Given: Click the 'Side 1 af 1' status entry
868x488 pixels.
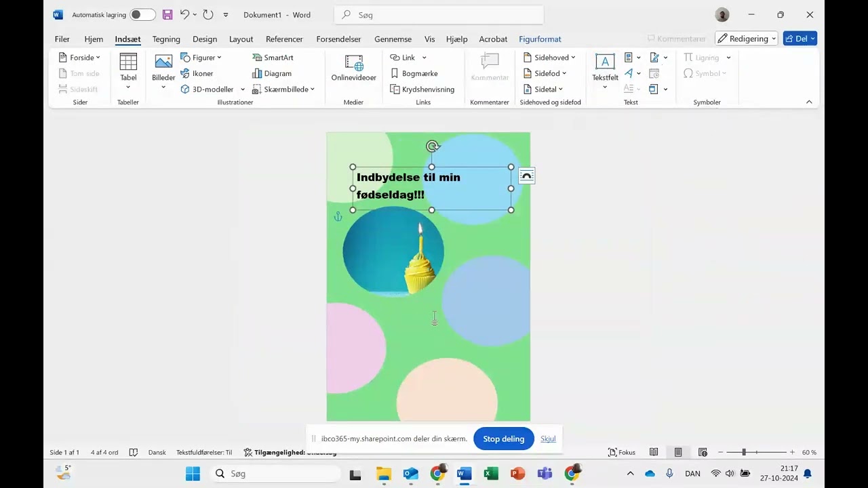Looking at the screenshot, I should (64, 452).
